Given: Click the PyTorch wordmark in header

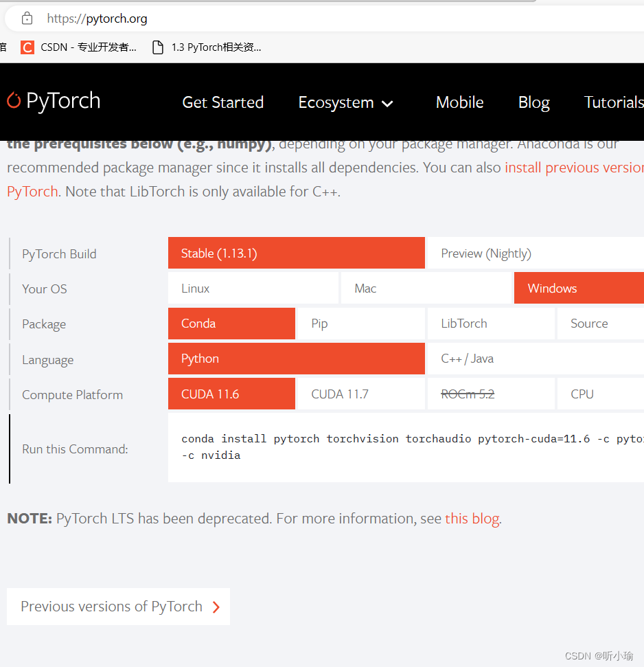Looking at the screenshot, I should coord(63,101).
